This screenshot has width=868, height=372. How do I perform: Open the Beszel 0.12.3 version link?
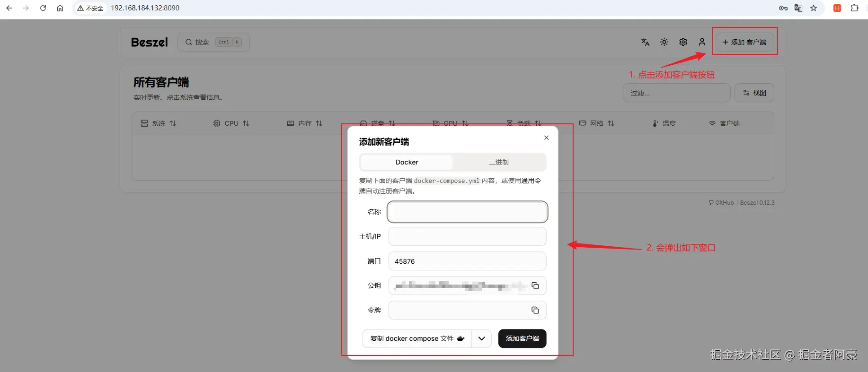coord(757,203)
